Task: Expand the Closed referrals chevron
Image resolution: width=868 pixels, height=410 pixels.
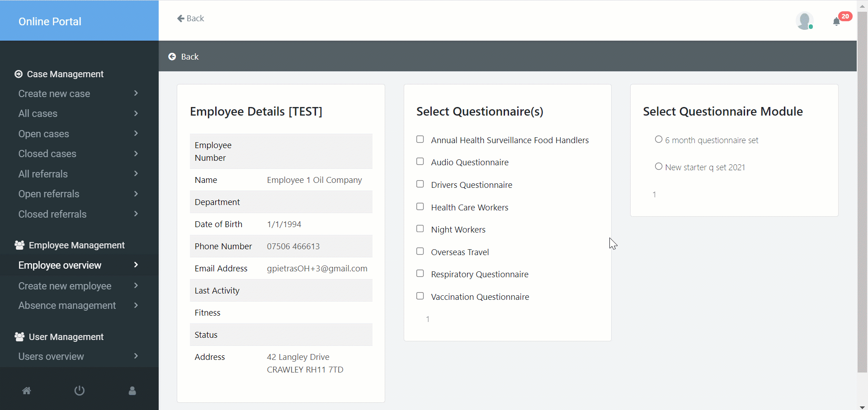Action: [x=136, y=214]
